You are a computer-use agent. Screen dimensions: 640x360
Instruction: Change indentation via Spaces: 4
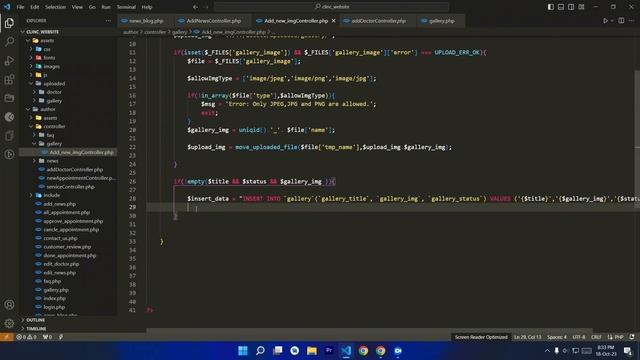click(557, 337)
